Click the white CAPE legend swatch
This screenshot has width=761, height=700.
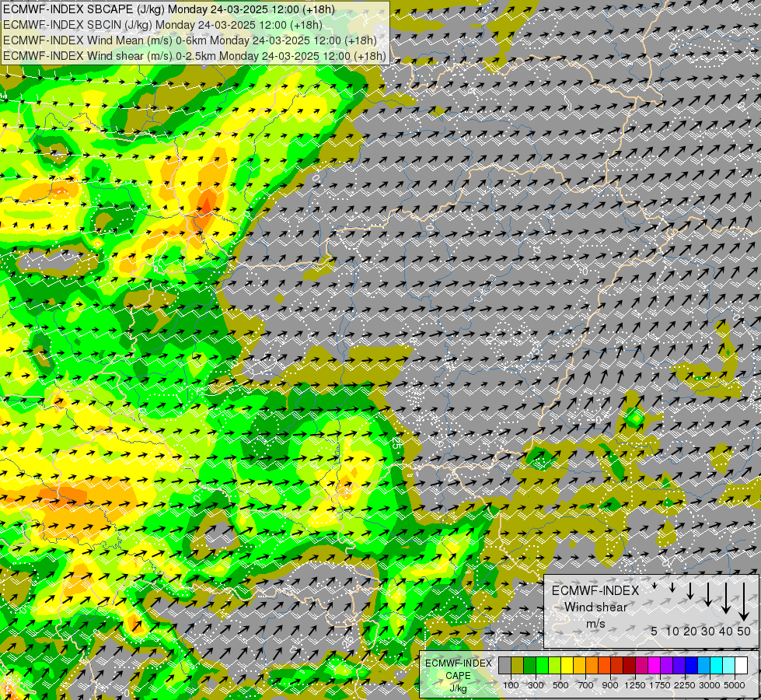click(741, 665)
